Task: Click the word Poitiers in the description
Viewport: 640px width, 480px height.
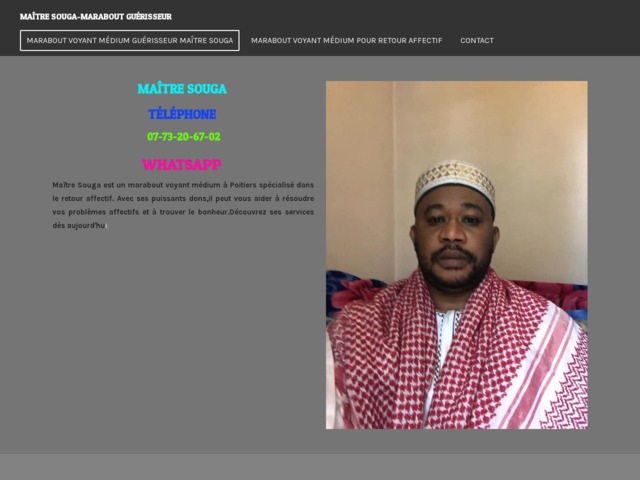Action: [243, 185]
